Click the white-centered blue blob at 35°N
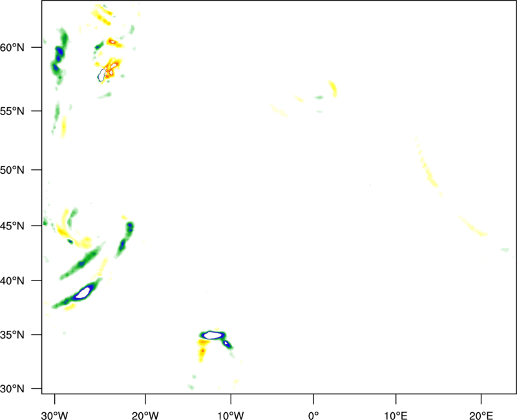This screenshot has width=517, height=420. pyautogui.click(x=213, y=335)
